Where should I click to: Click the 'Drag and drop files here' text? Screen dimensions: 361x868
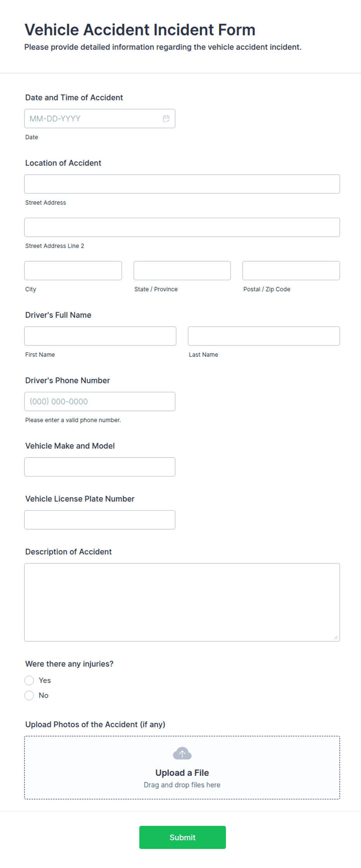pyautogui.click(x=182, y=785)
